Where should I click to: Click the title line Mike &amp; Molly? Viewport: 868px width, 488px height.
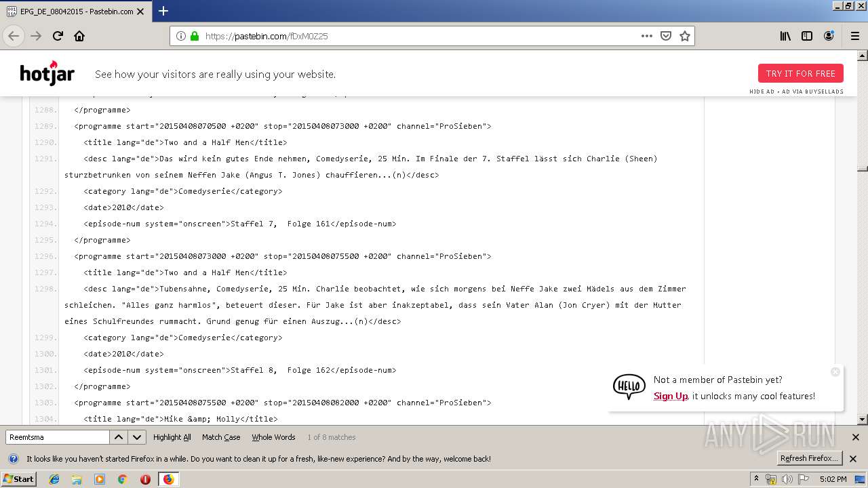click(180, 419)
